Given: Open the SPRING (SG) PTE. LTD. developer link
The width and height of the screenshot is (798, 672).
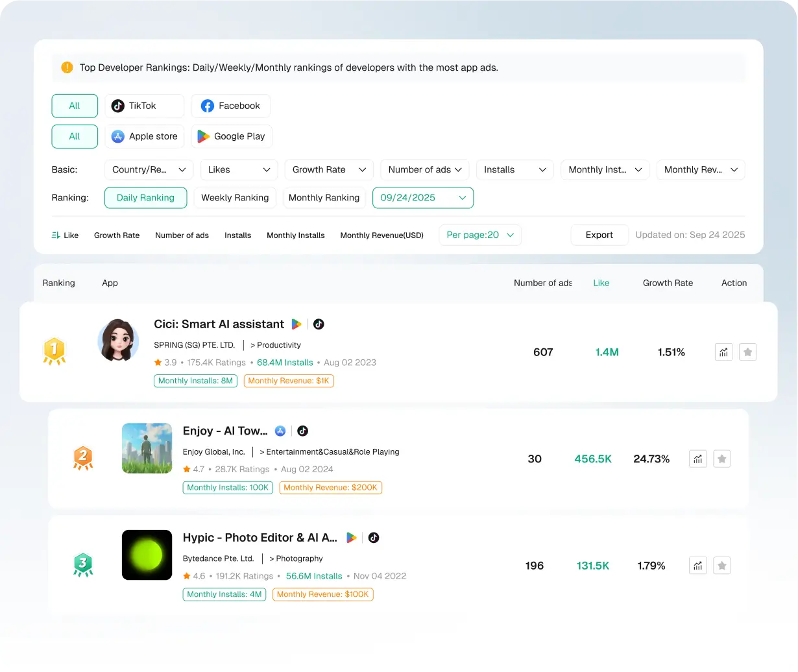Looking at the screenshot, I should (x=194, y=345).
